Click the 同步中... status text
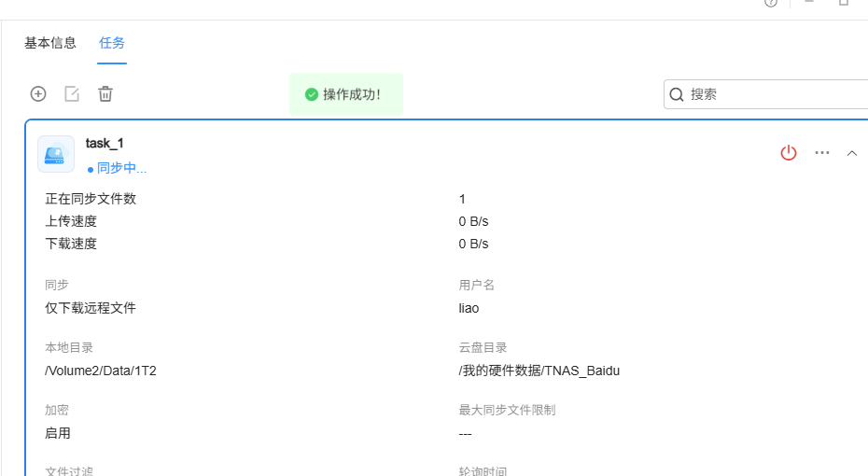 tap(121, 168)
